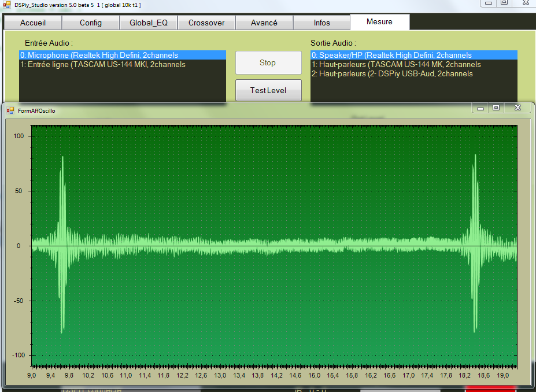Go to the Global_EQ tab
Screen dimensions: 536x392
149,23
